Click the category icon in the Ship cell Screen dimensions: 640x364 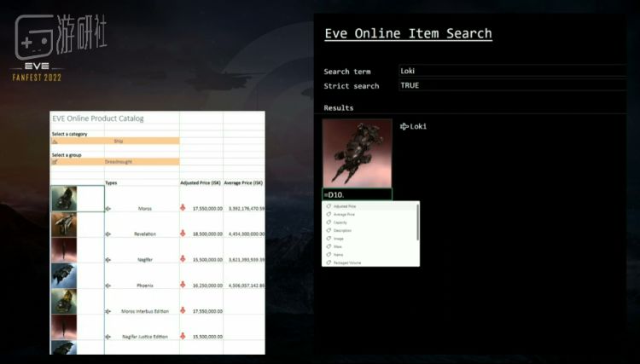[55, 142]
